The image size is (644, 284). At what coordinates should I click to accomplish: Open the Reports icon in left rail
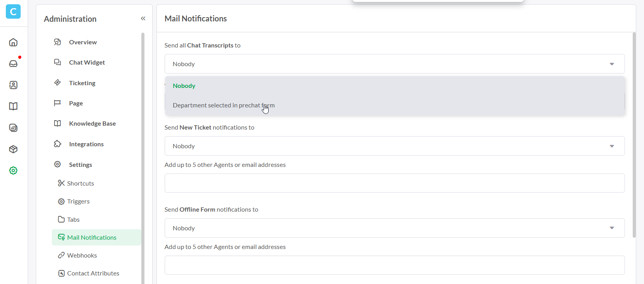pos(13,128)
